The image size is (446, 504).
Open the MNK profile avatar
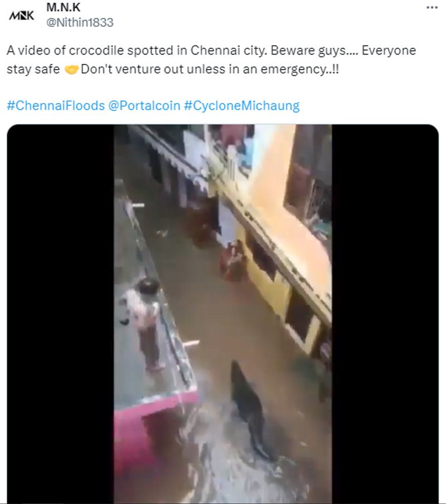pyautogui.click(x=21, y=16)
